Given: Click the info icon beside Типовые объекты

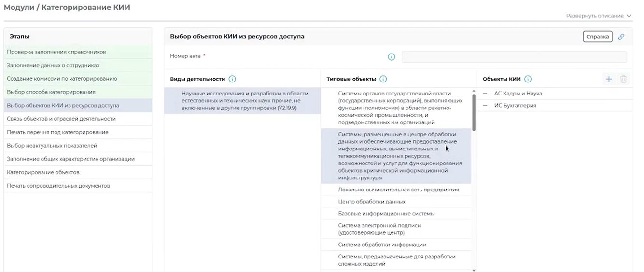Looking at the screenshot, I should click(383, 79).
